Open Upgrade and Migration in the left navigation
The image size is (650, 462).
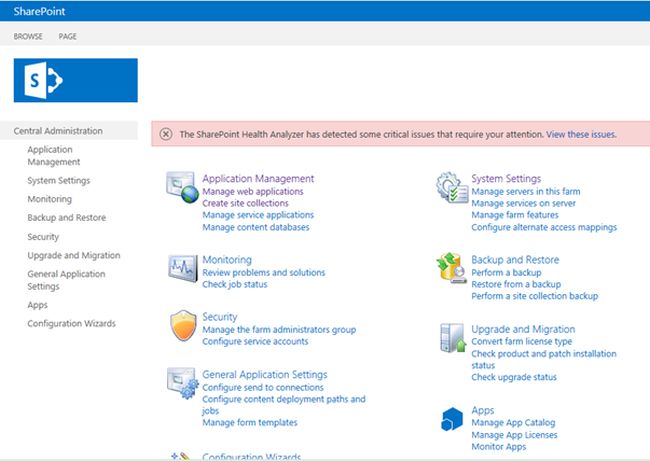pos(74,255)
